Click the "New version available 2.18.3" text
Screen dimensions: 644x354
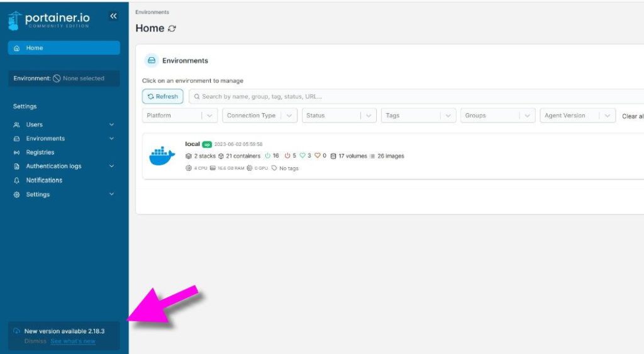coord(65,331)
